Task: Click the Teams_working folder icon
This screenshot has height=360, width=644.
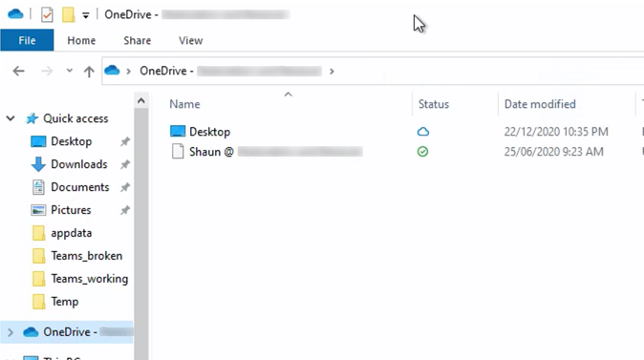Action: 38,279
